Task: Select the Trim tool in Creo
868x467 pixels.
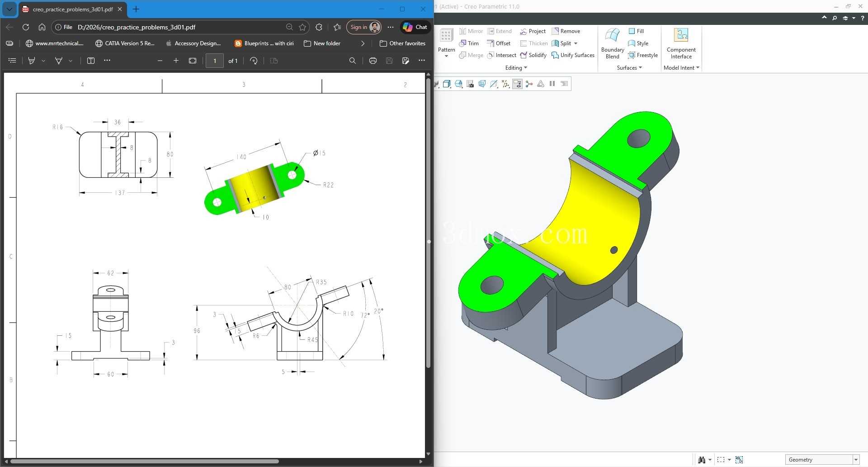Action: coord(469,43)
